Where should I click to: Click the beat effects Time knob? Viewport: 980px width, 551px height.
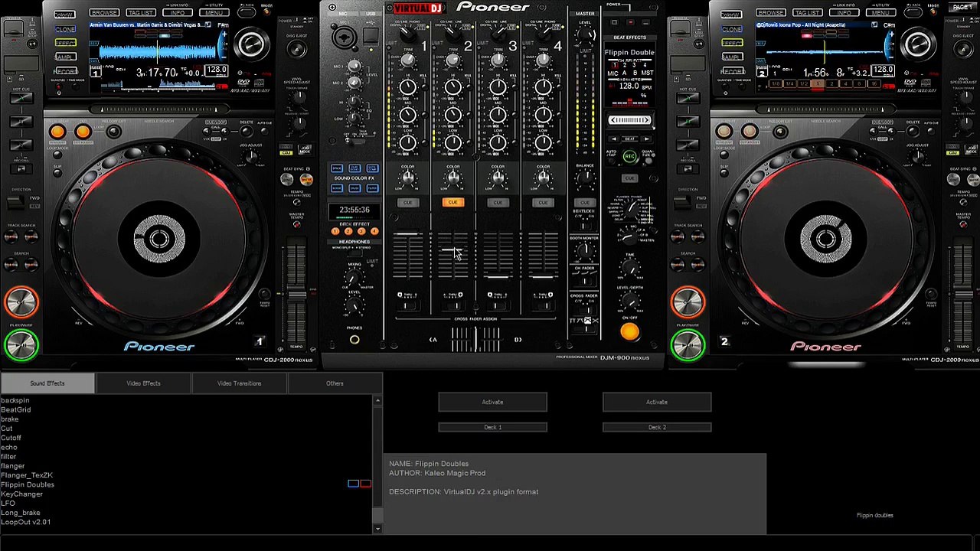coord(629,267)
